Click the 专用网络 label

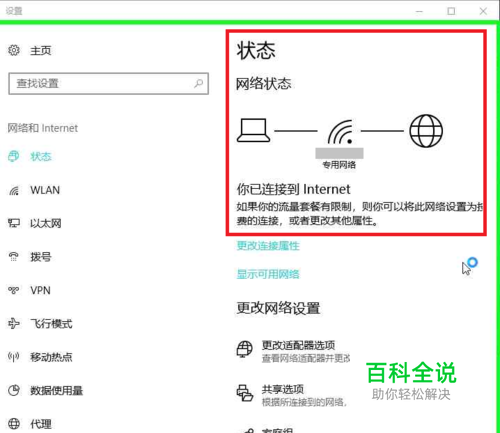[339, 165]
